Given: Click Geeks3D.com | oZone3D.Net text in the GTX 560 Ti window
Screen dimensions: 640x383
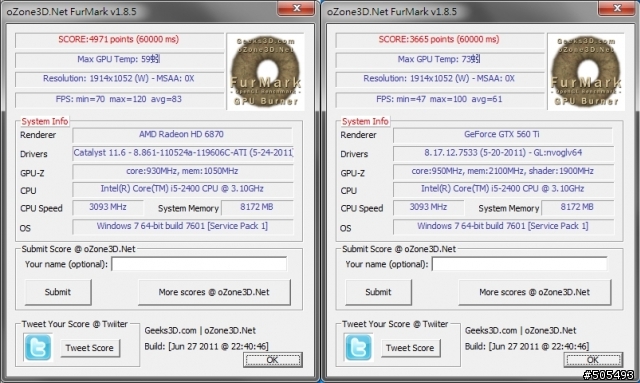Looking at the screenshot, I should tap(520, 330).
